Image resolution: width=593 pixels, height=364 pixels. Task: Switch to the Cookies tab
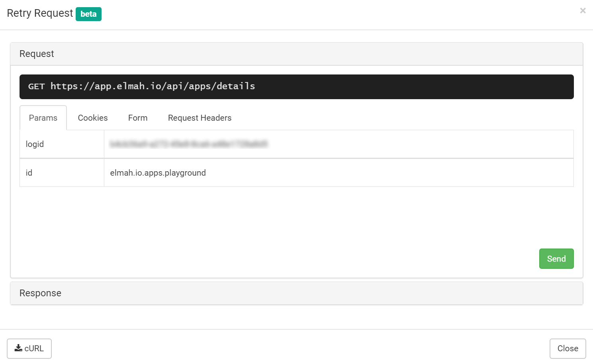(92, 117)
